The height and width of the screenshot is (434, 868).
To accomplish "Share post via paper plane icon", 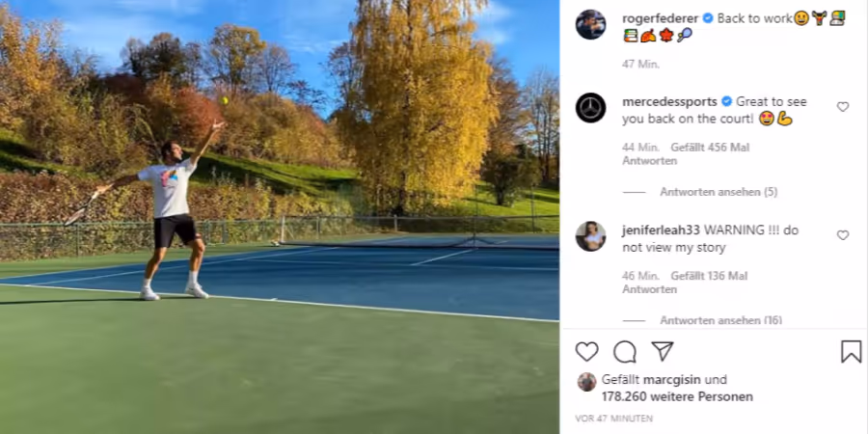I will [662, 351].
